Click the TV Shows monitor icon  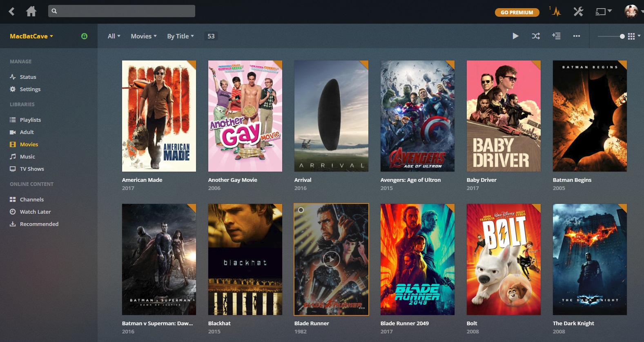pos(13,169)
